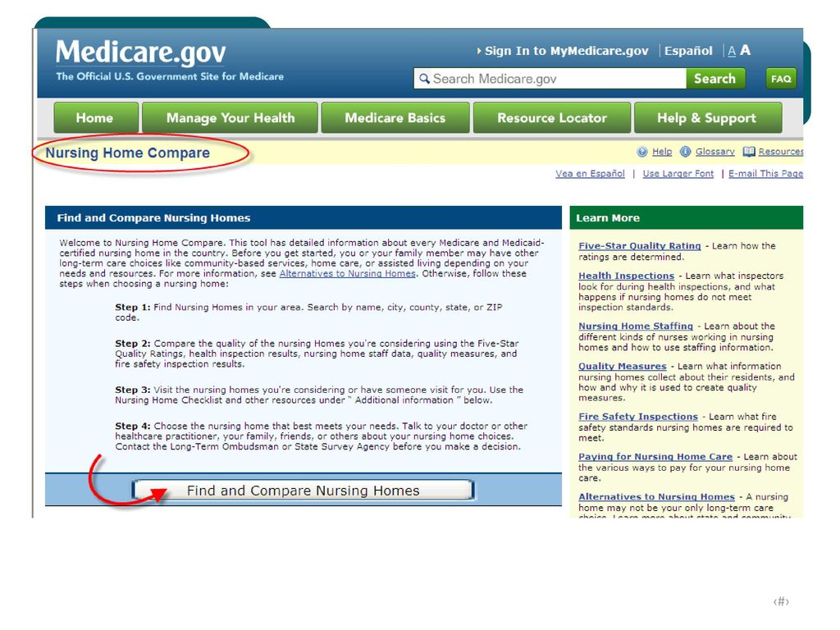This screenshot has height=630, width=840.
Task: Click the Resources book icon
Action: 748,152
